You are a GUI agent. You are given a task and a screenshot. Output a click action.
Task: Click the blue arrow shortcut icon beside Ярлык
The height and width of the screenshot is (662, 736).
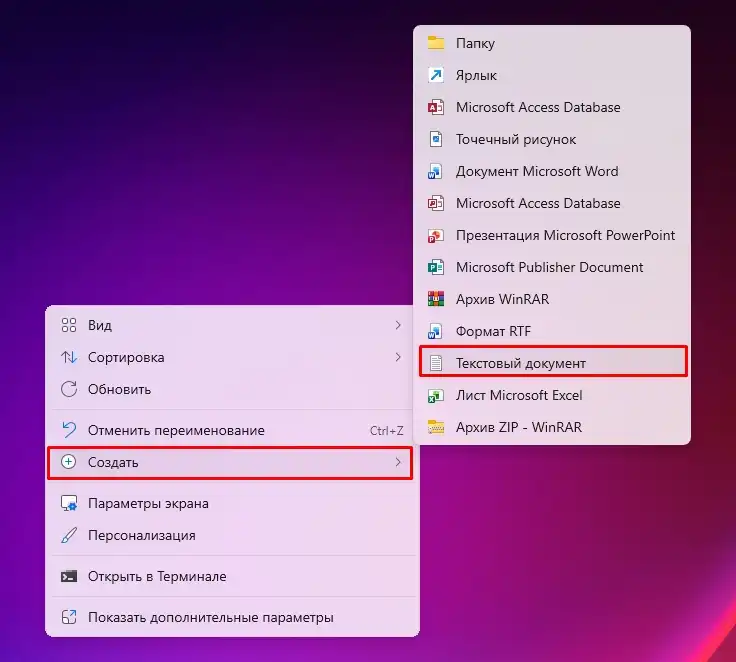pos(436,75)
